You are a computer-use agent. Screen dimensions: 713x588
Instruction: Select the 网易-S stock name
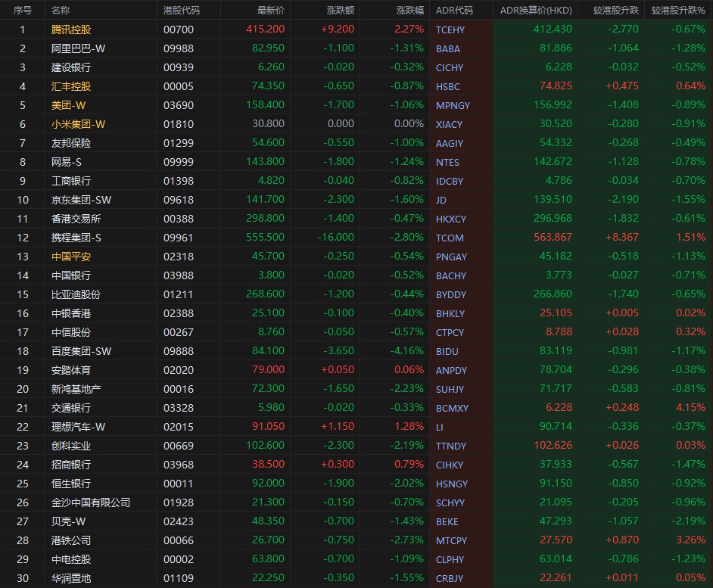(x=67, y=162)
